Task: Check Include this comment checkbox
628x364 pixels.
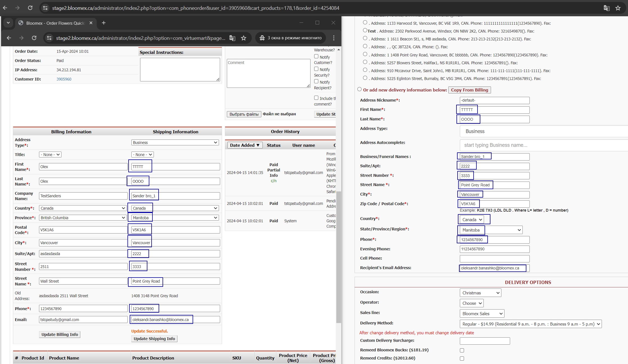Action: coord(316,98)
